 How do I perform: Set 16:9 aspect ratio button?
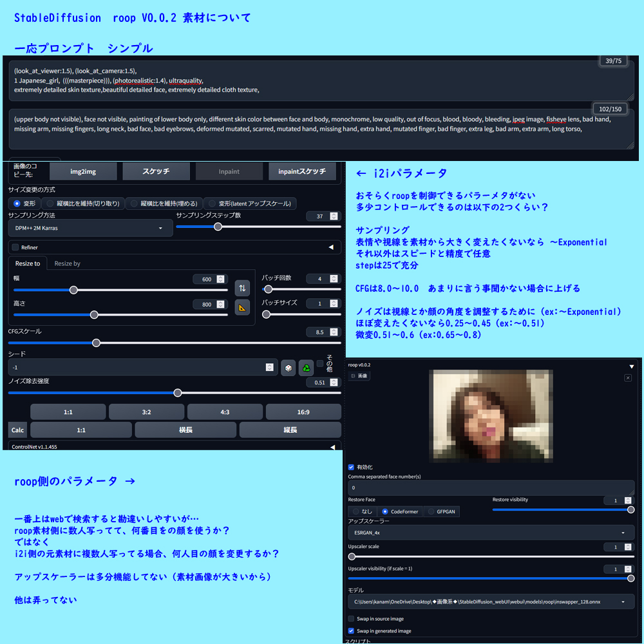pyautogui.click(x=303, y=412)
